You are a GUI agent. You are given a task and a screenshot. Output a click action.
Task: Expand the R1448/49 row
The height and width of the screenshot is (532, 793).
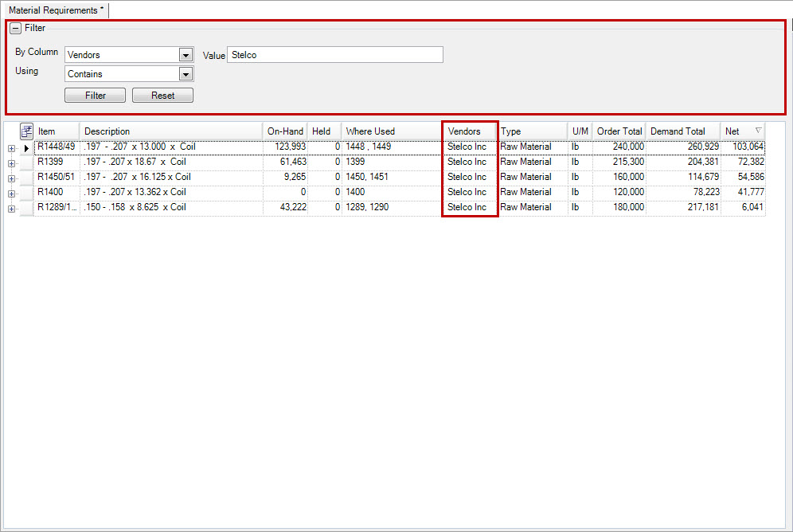tap(11, 148)
